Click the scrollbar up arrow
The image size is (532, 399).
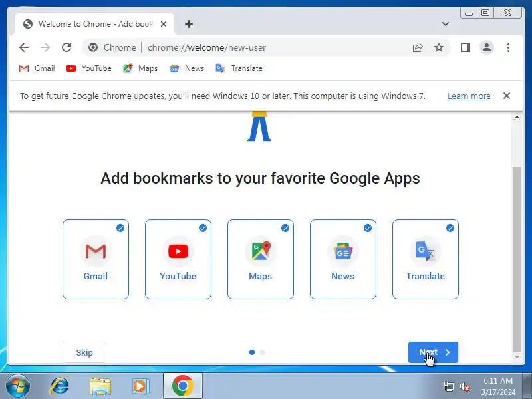pos(517,118)
